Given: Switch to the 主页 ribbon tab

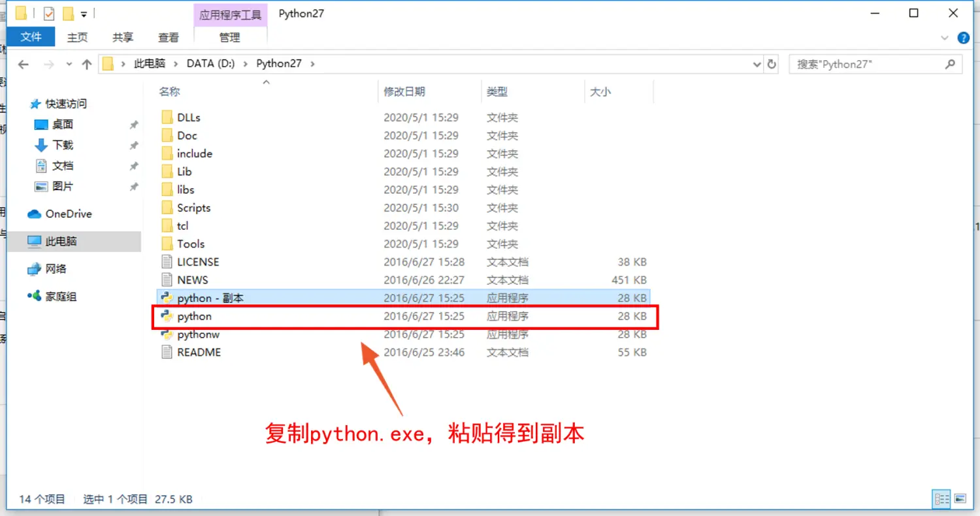Looking at the screenshot, I should coord(78,37).
